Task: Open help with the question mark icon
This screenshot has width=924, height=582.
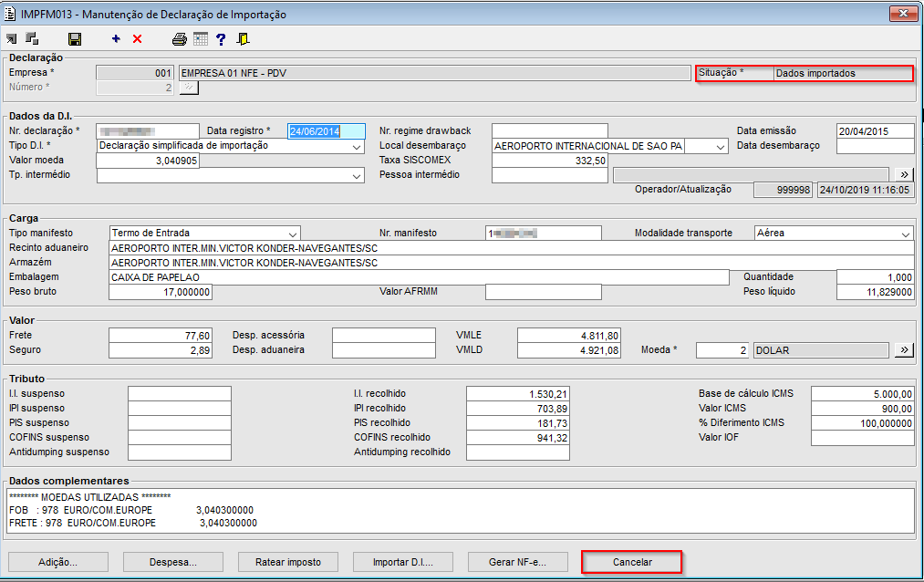Action: (x=221, y=39)
